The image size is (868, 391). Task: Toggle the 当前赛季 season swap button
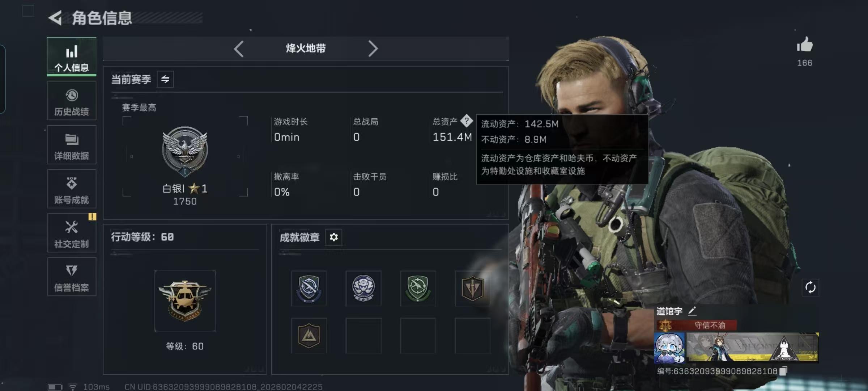click(x=165, y=79)
